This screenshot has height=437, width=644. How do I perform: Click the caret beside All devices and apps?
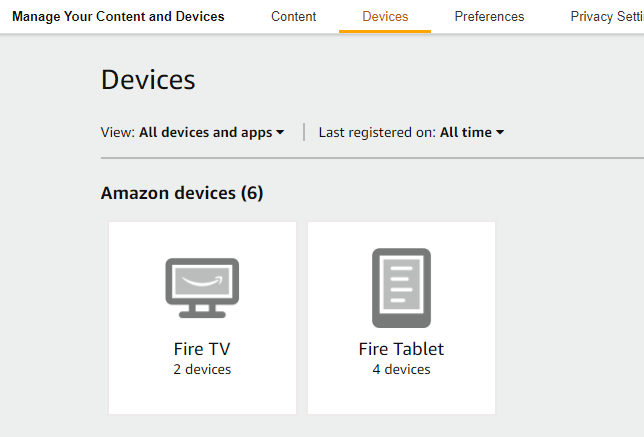pos(280,132)
